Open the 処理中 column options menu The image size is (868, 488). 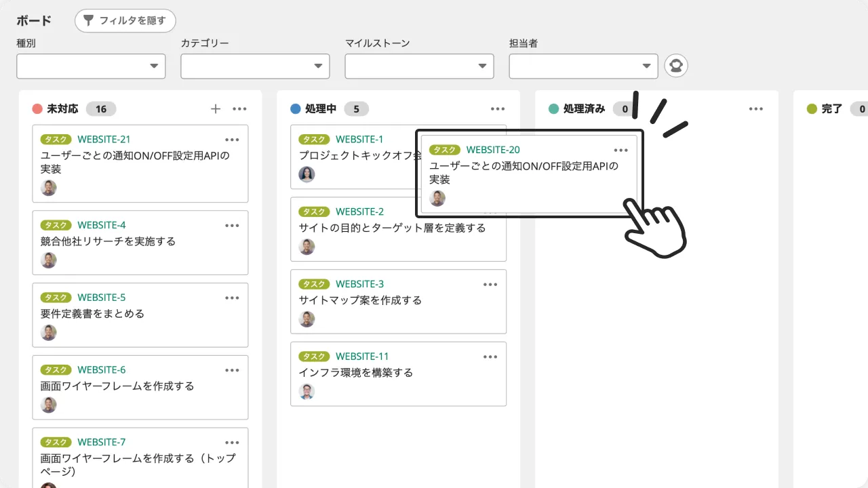pos(498,108)
